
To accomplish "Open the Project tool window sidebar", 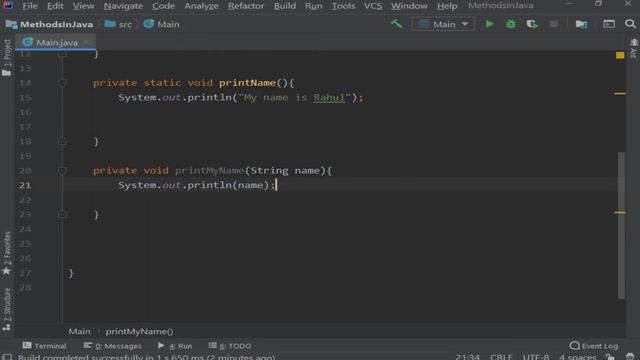I will click(7, 58).
